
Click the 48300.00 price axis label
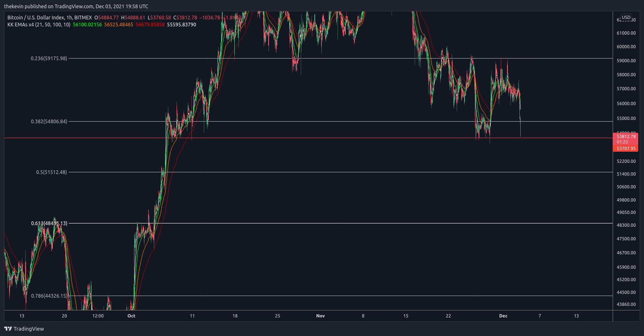tap(626, 225)
